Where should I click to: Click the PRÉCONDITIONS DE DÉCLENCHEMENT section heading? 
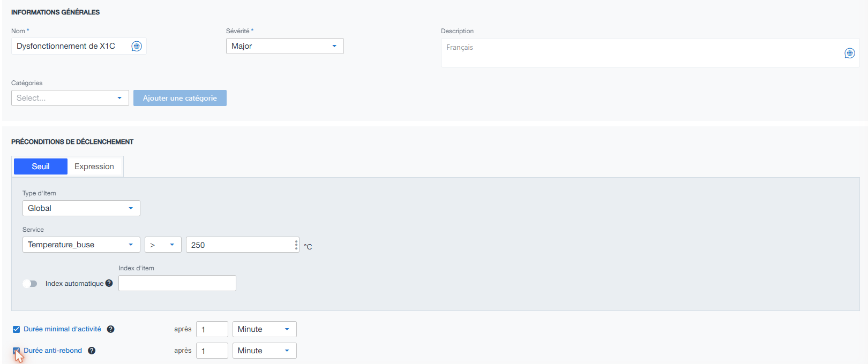72,142
